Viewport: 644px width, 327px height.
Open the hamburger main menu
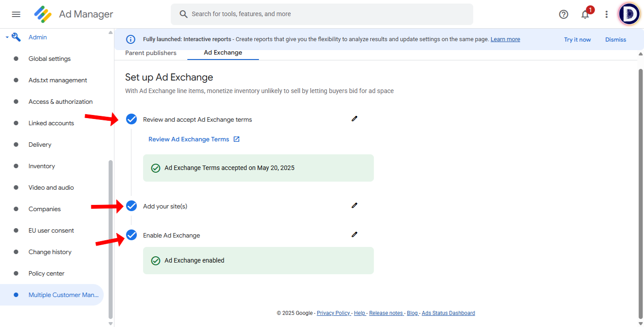[x=16, y=14]
